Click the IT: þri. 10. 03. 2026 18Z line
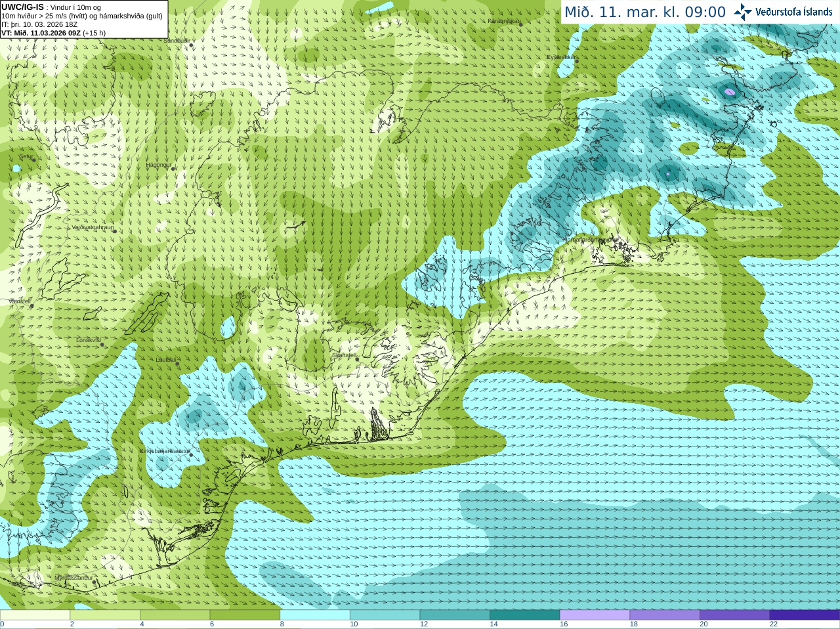 tap(39, 24)
